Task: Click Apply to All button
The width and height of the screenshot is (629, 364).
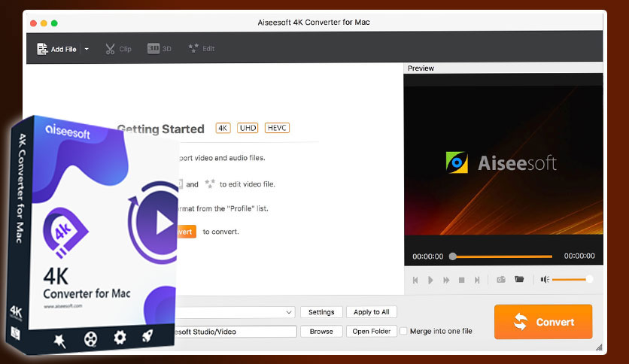Action: pos(372,312)
